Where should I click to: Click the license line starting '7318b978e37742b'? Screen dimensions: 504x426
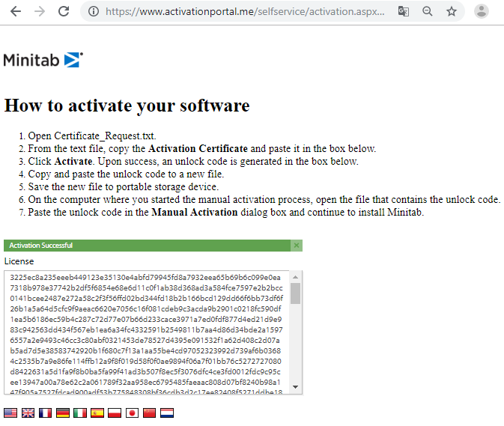(x=146, y=287)
